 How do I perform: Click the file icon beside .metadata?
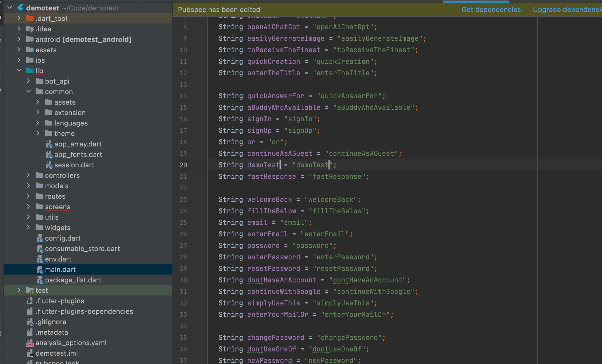[30, 332]
